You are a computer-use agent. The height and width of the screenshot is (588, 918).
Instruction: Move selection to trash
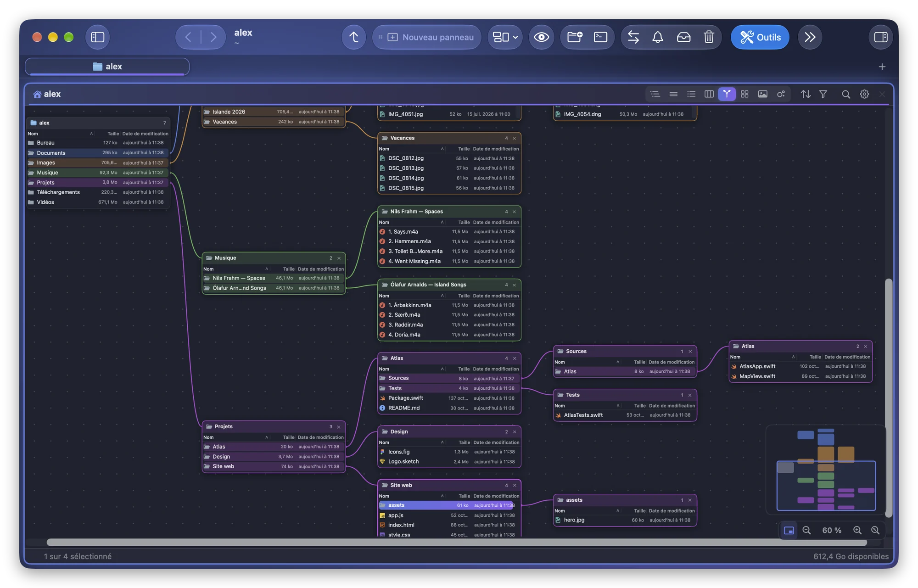point(709,37)
